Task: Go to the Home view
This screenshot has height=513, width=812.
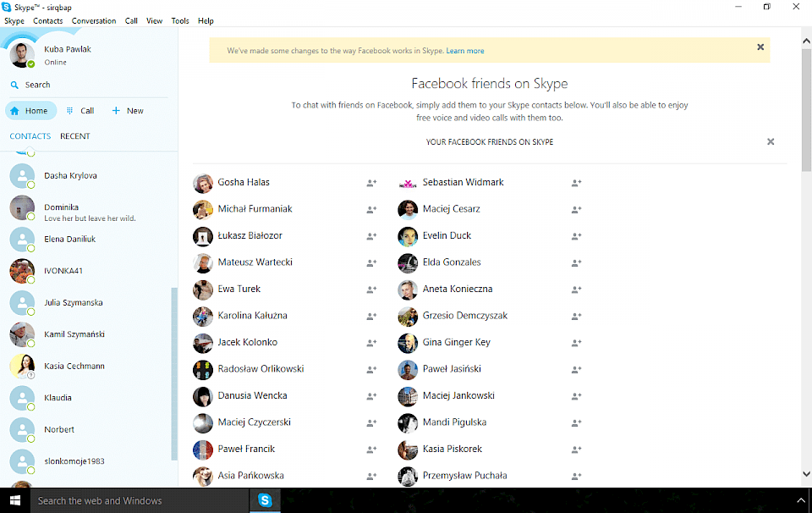Action: tap(30, 111)
